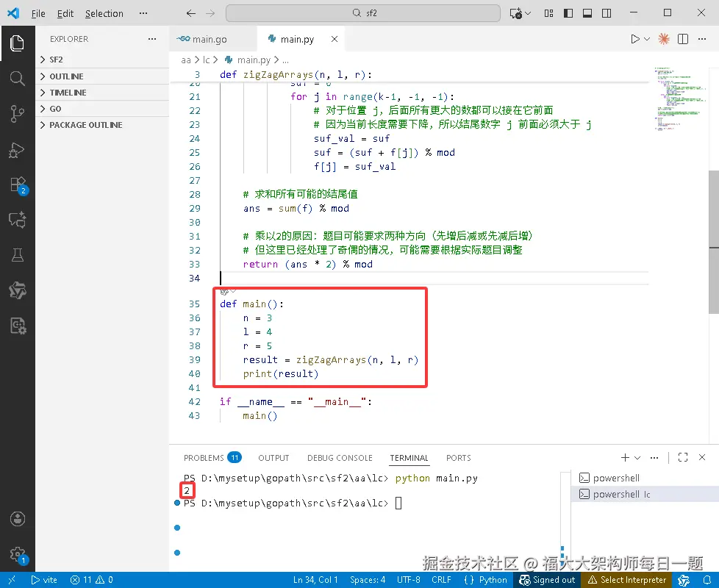This screenshot has width=719, height=588.
Task: Change indentation via Spaces: 4
Action: coord(368,580)
